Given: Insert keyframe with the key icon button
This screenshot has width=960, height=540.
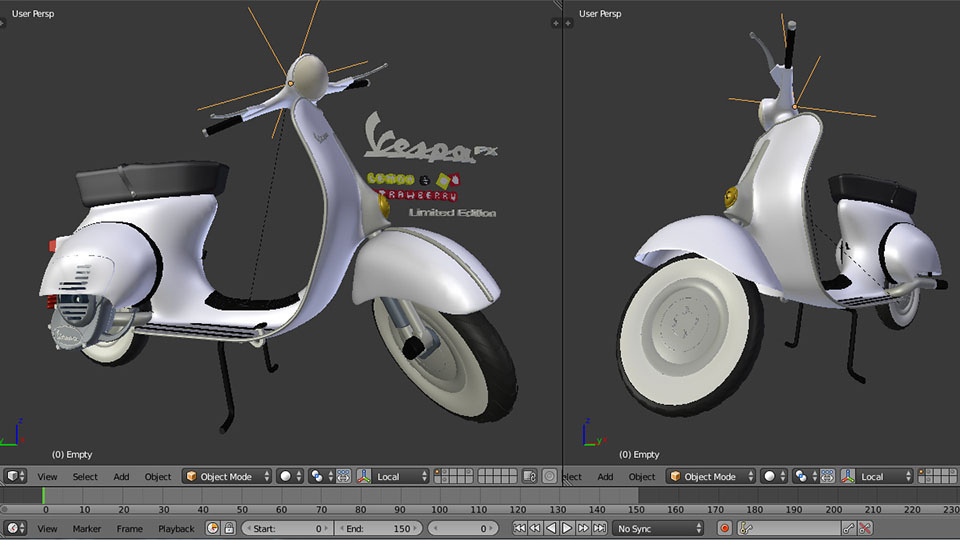Looking at the screenshot, I should point(849,528).
